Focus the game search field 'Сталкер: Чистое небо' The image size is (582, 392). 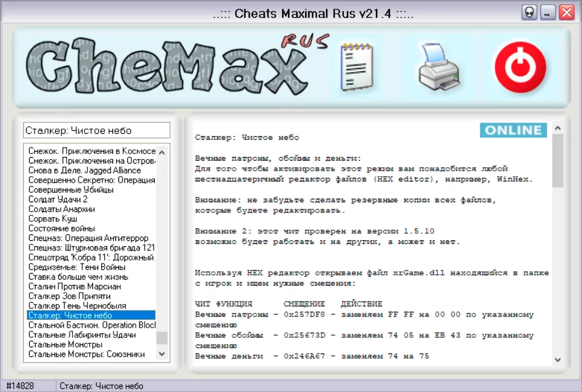(x=96, y=130)
